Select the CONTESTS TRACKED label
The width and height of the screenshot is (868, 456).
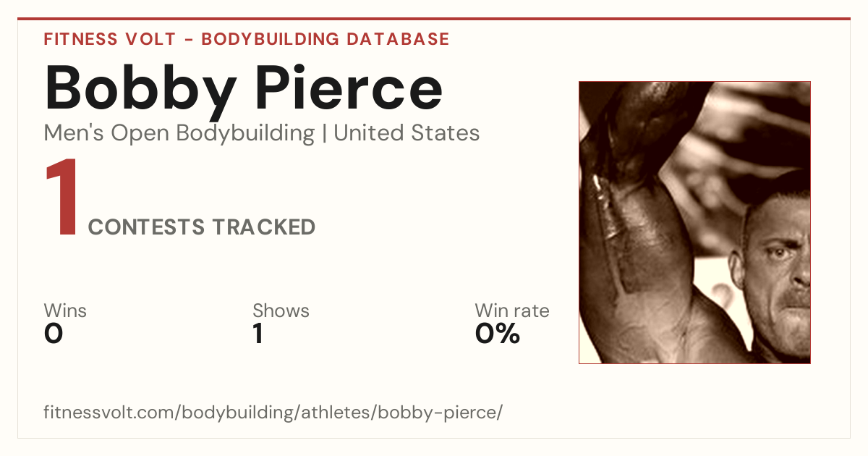[201, 227]
